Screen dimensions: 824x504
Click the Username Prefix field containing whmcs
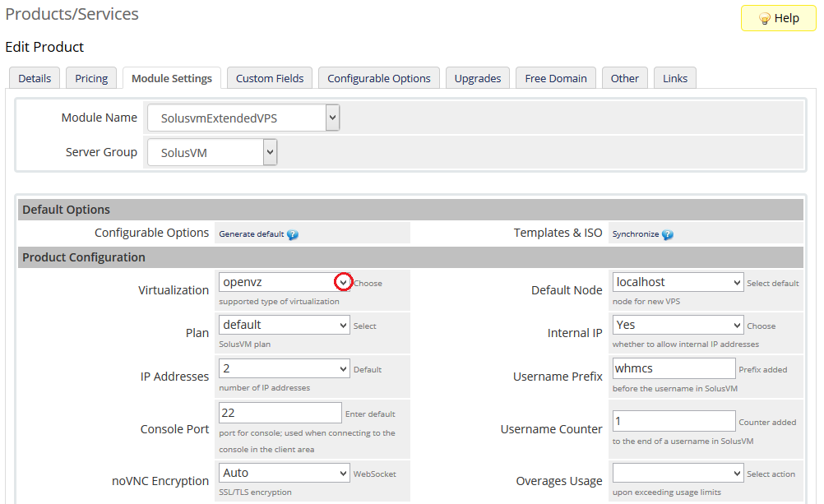(674, 368)
